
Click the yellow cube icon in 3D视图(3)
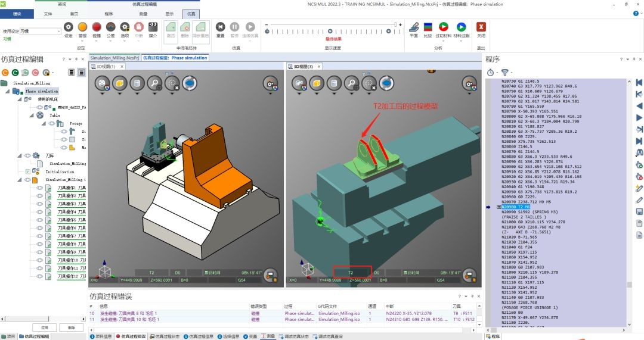tap(317, 83)
